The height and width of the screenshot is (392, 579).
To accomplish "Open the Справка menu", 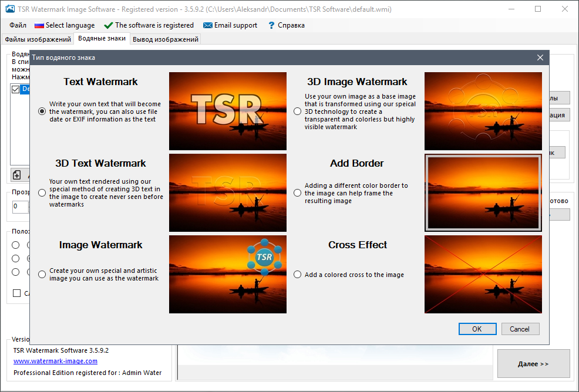I will pos(287,25).
